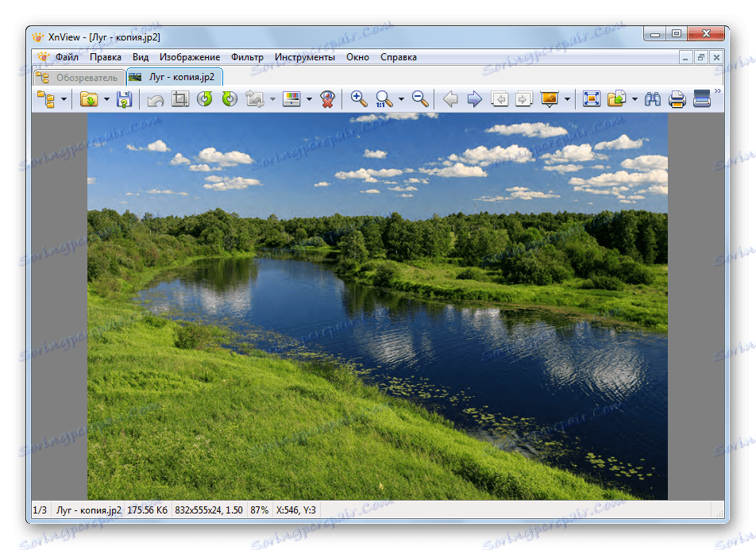Open the Файл menu
The height and width of the screenshot is (550, 756).
click(x=67, y=57)
